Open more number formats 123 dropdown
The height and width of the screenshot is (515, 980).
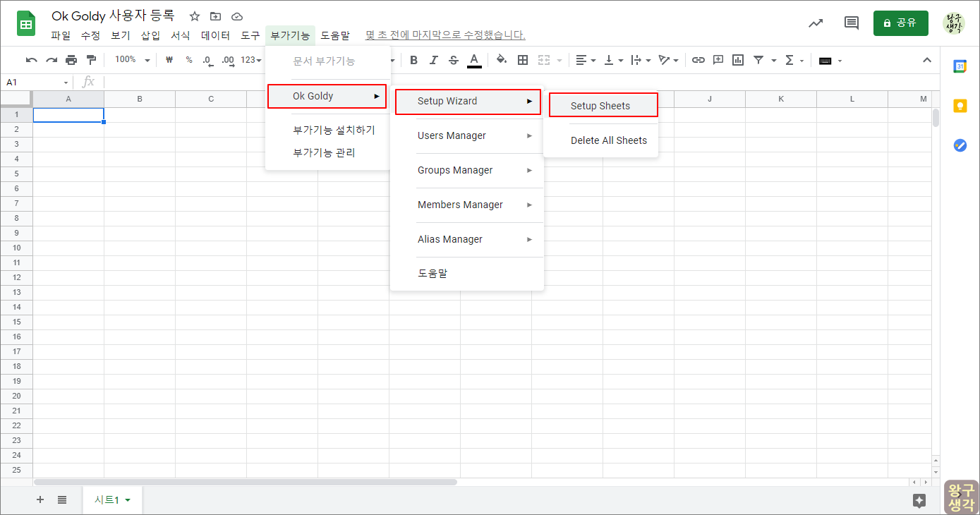coord(251,60)
